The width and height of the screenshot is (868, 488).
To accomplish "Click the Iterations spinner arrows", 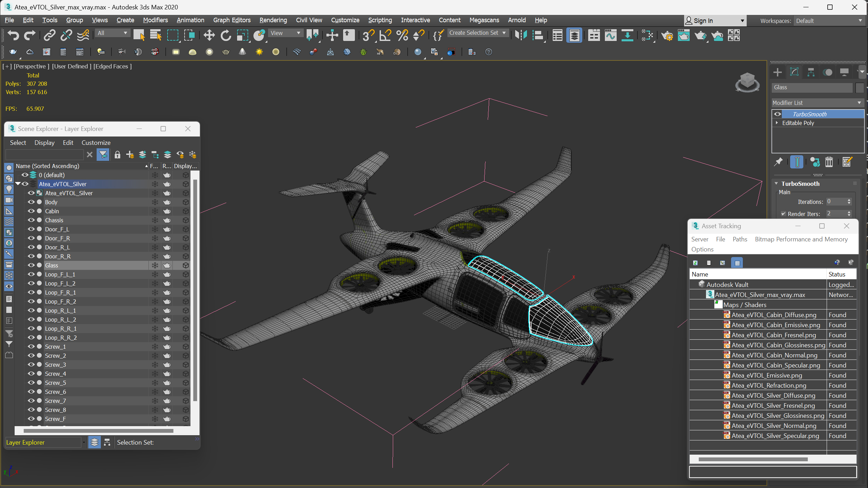I will point(849,201).
